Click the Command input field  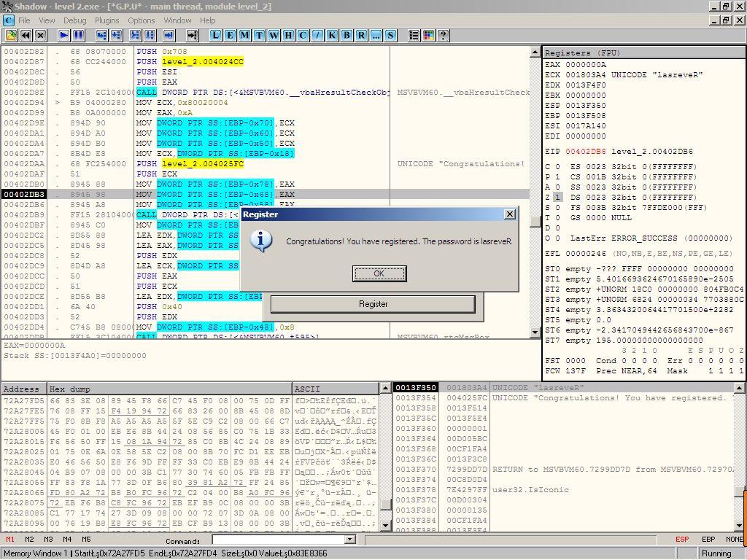tap(279, 540)
